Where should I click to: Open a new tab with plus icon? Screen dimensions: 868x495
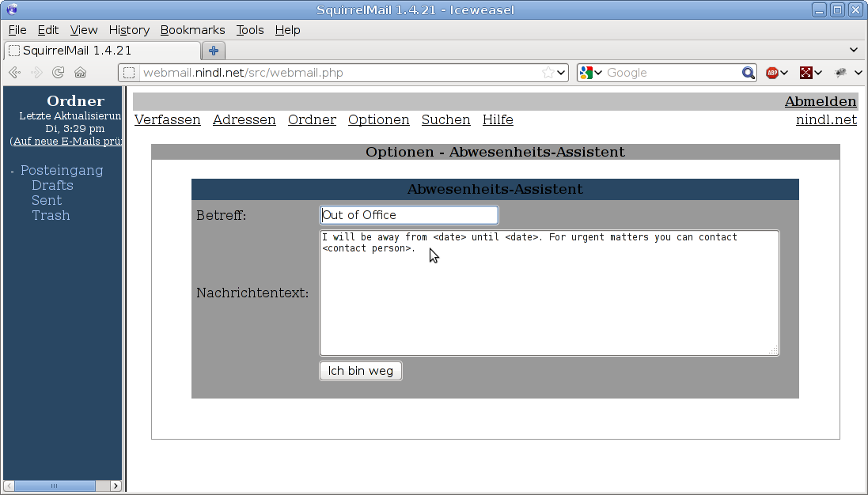tap(213, 51)
